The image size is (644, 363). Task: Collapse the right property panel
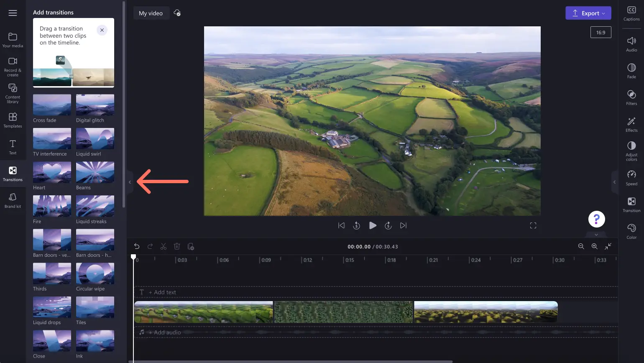pos(614,182)
